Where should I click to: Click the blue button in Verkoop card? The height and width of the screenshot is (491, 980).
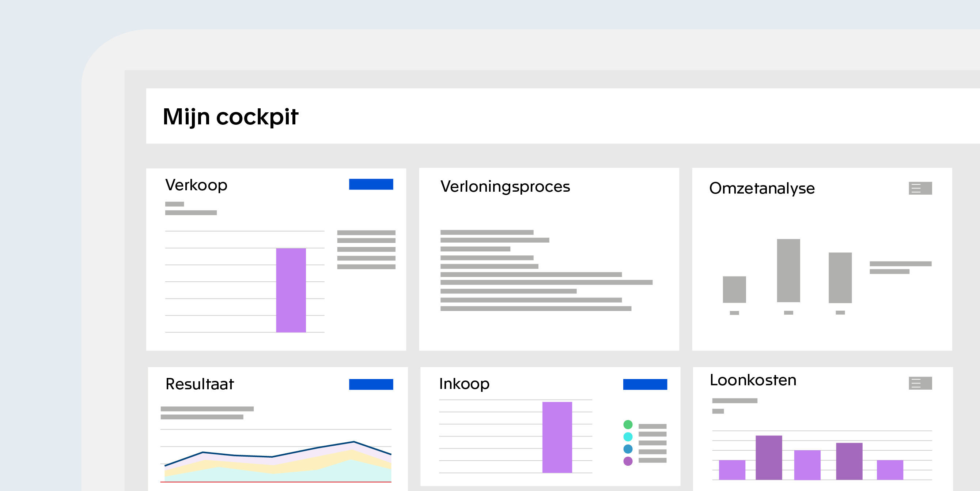pos(371,184)
